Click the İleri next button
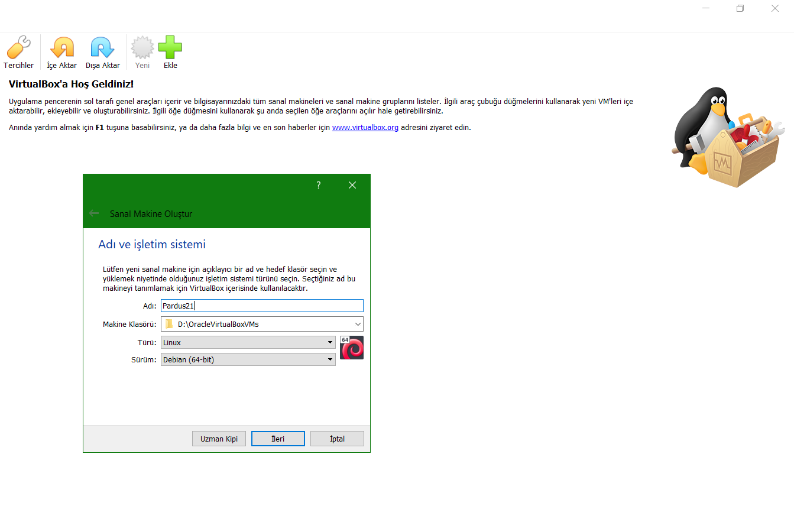The image size is (794, 532). point(278,439)
